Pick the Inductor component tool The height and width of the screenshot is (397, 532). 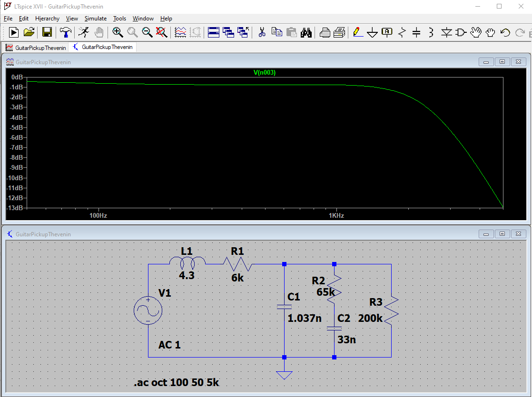[431, 32]
